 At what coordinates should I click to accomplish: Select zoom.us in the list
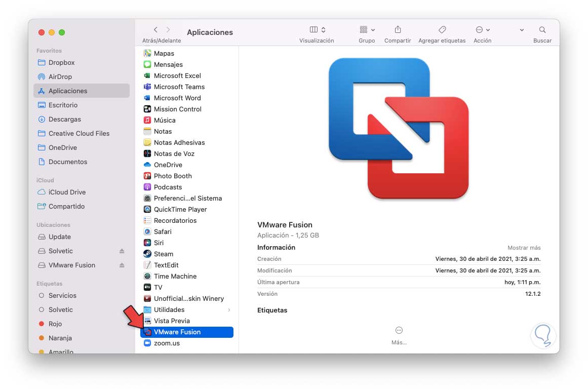(187, 343)
